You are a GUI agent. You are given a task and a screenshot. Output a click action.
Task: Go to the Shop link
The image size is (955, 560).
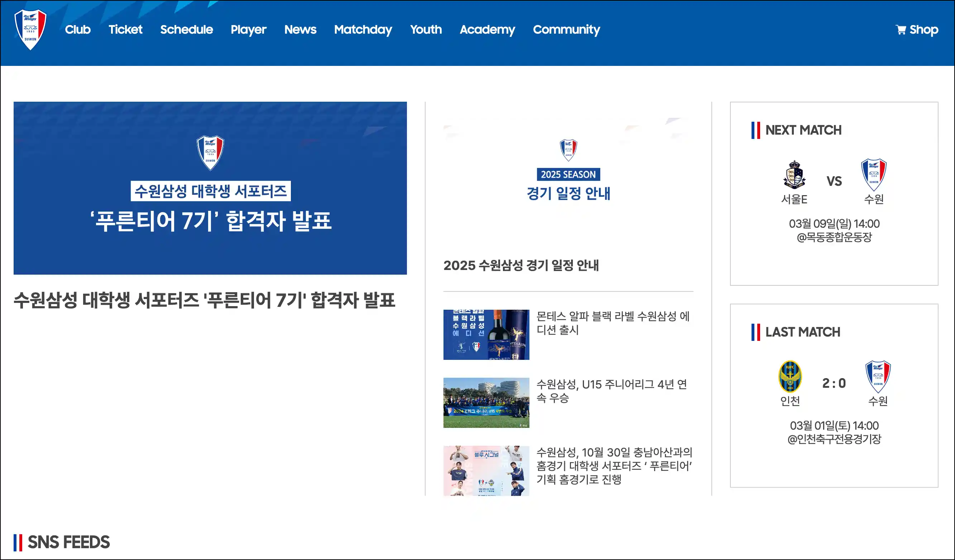[923, 30]
